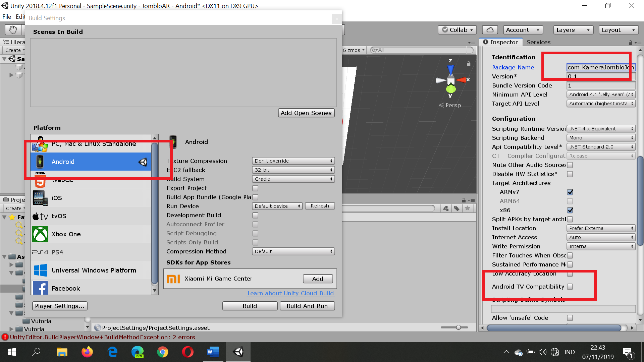Open the Collab menu
The image size is (644, 362).
point(457,30)
